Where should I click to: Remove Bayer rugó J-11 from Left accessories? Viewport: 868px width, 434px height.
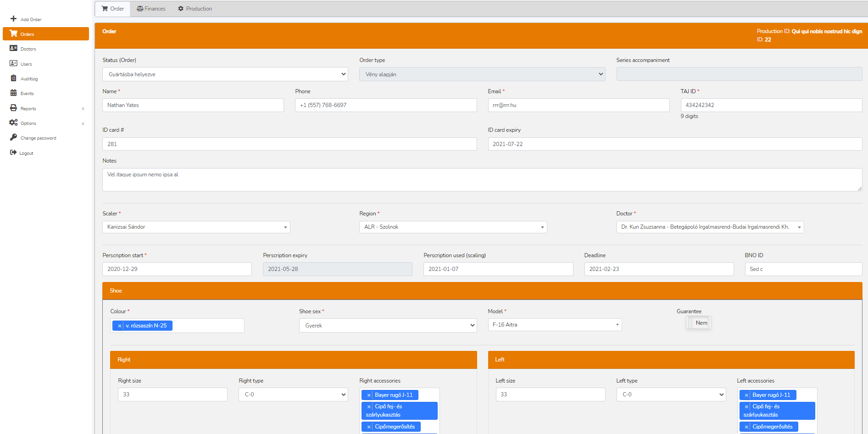746,395
